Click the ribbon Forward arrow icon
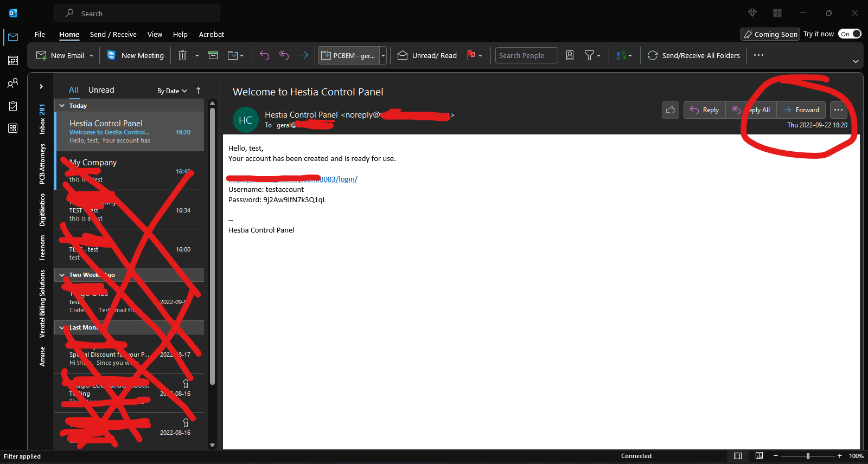Viewport: 868px width, 464px height. (x=303, y=55)
